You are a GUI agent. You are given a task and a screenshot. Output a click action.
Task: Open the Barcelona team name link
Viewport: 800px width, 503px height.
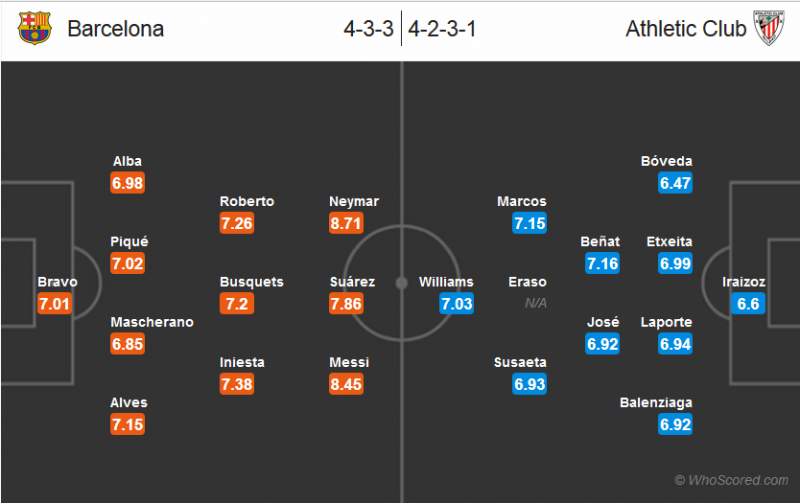[x=116, y=29]
